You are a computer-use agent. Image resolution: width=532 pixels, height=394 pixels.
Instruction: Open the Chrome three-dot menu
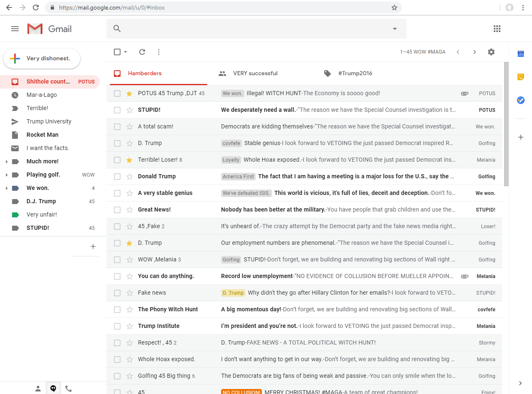(x=523, y=7)
